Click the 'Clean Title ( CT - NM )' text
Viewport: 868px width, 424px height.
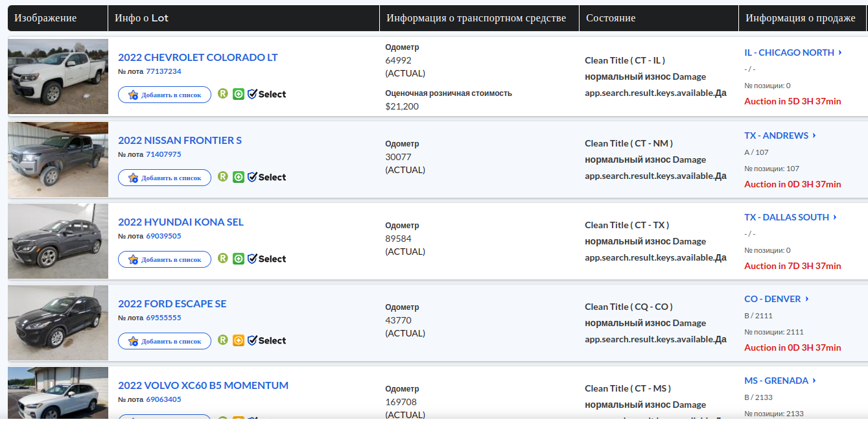pyautogui.click(x=629, y=143)
